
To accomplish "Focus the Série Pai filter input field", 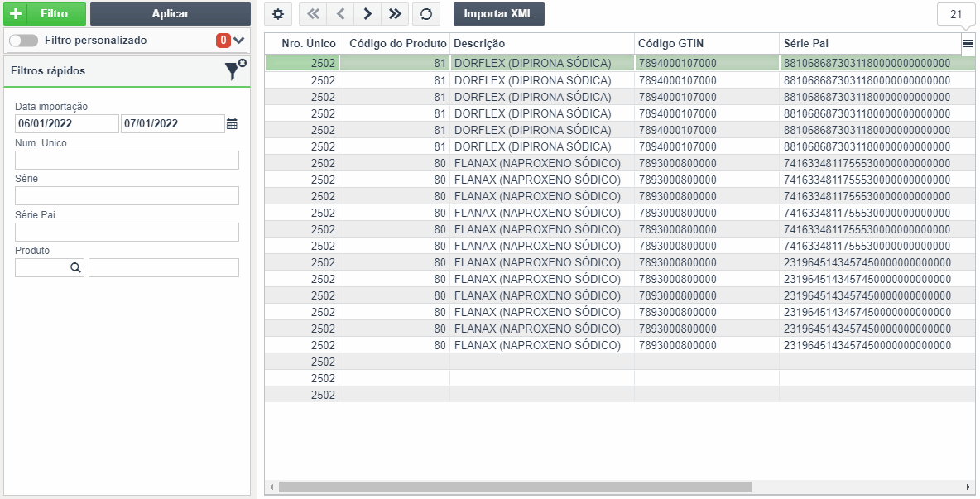I will 127,232.
